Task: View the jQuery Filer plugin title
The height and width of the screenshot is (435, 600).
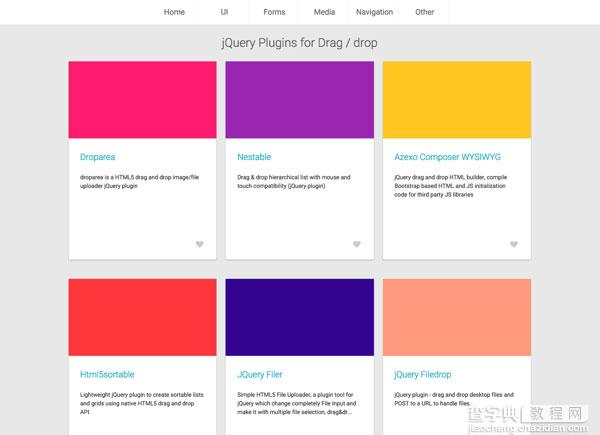Action: (260, 375)
